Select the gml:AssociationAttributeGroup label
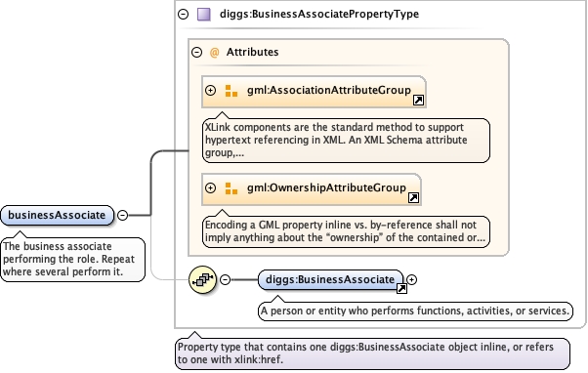This screenshot has height=373, width=588. point(329,90)
